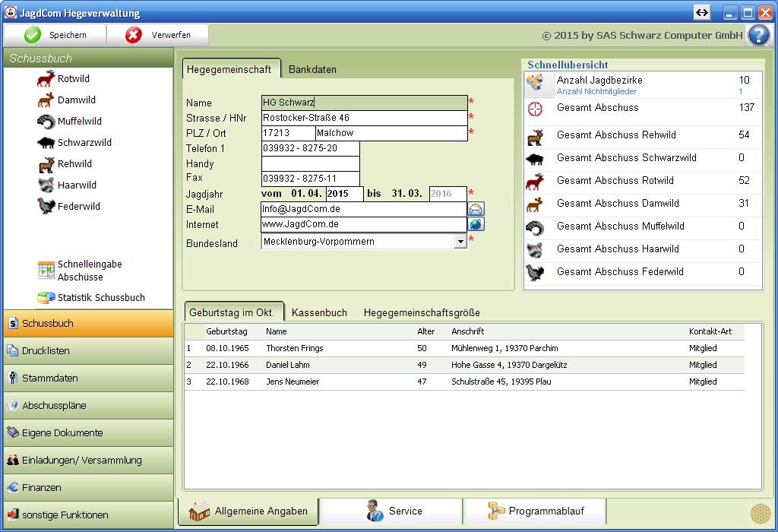Image resolution: width=778 pixels, height=532 pixels.
Task: Open the Service bottom tab
Action: pyautogui.click(x=392, y=511)
